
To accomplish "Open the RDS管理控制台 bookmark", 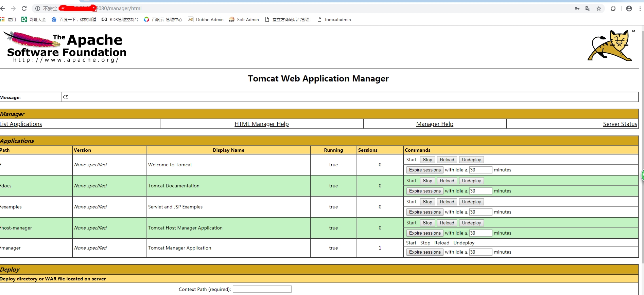I will pyautogui.click(x=120, y=19).
